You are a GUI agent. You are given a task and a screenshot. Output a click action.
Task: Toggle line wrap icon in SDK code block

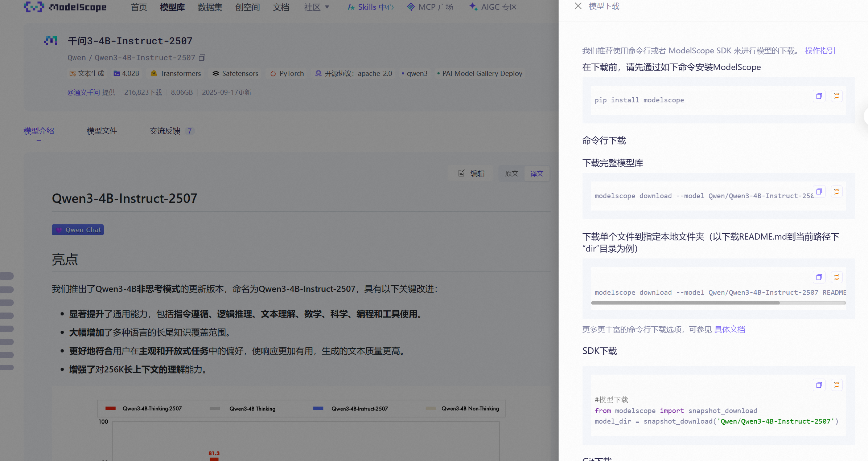836,385
